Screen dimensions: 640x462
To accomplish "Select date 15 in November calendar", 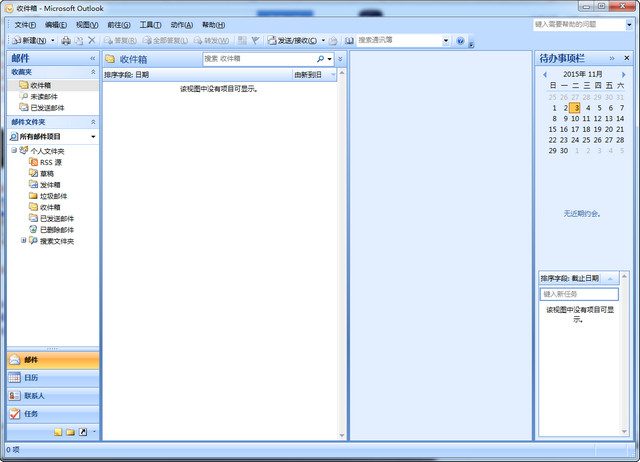I will pos(552,129).
